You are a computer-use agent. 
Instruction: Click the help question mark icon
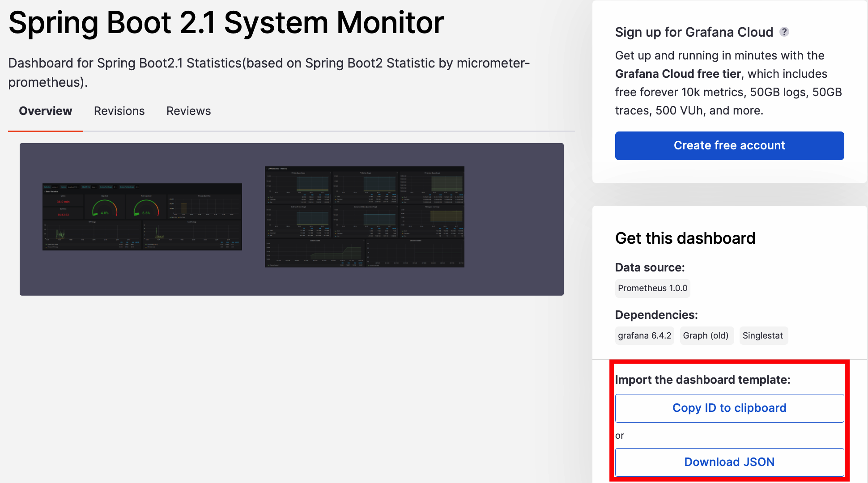pyautogui.click(x=784, y=32)
